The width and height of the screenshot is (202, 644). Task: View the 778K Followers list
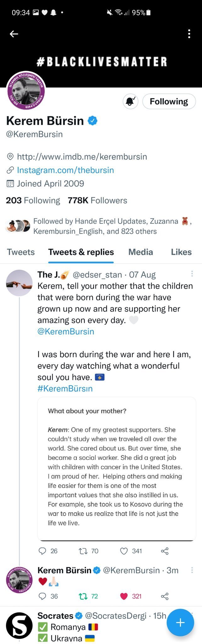click(98, 201)
